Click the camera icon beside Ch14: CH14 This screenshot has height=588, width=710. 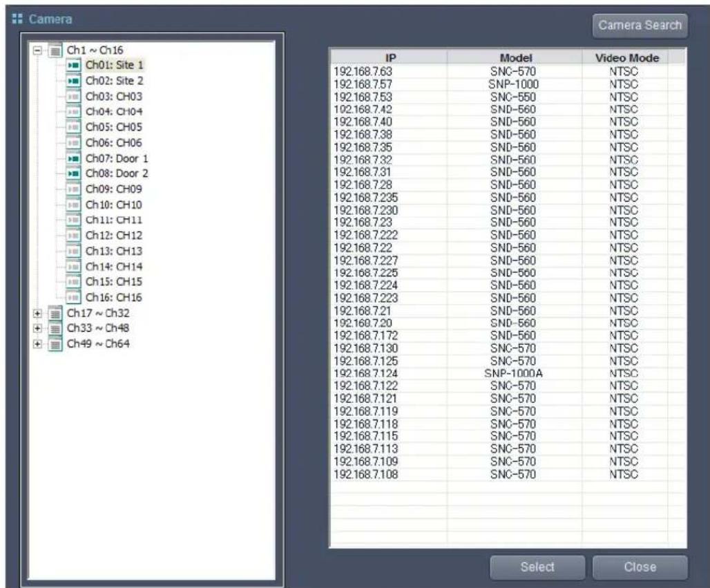coord(73,267)
